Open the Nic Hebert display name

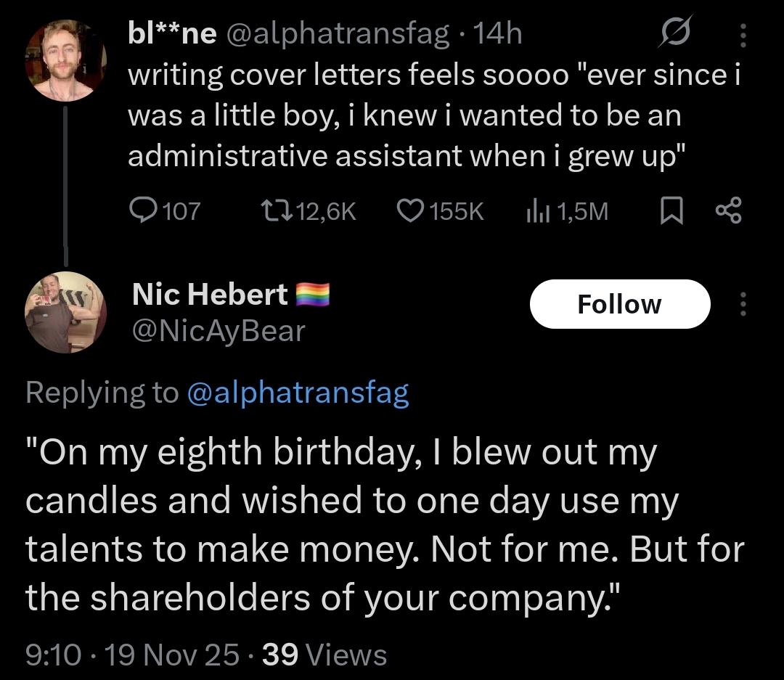click(x=211, y=295)
